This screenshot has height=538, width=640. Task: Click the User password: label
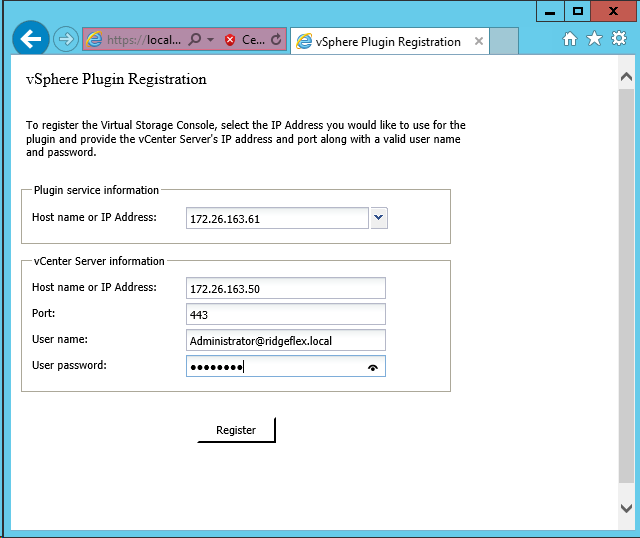coord(69,365)
